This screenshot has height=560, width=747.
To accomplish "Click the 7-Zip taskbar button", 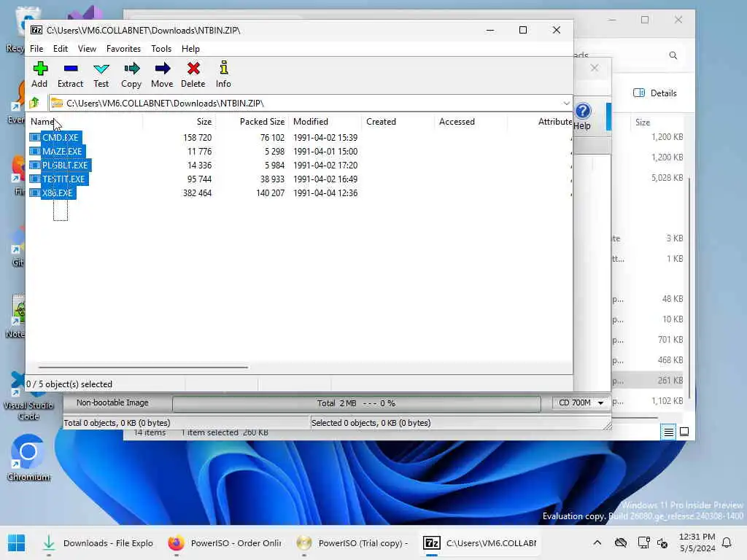I will tap(480, 542).
